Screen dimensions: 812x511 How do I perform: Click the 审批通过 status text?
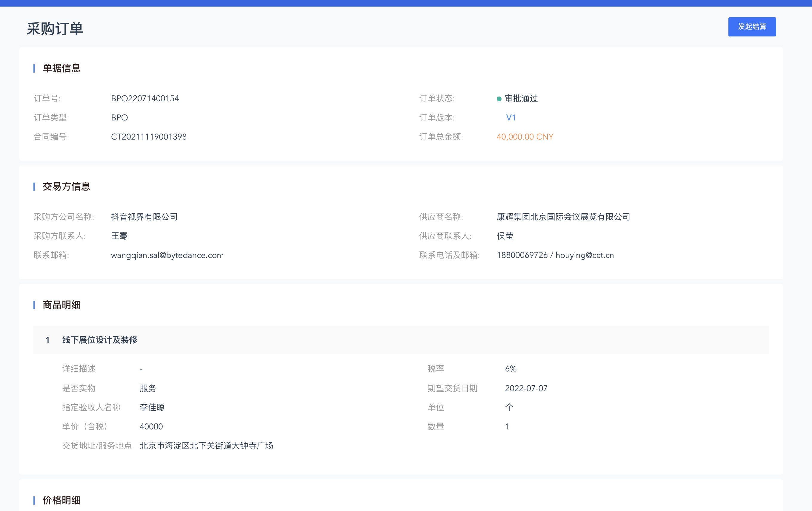click(521, 99)
